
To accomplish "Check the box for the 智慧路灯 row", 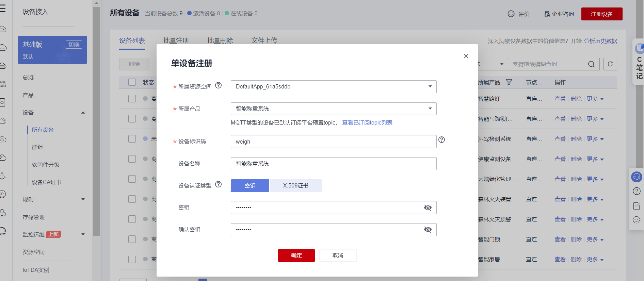I will [132, 99].
